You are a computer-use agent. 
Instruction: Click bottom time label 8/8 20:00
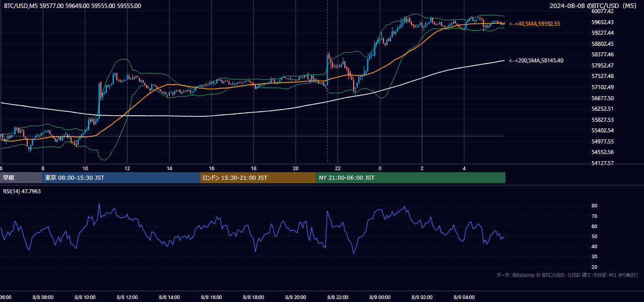click(296, 297)
